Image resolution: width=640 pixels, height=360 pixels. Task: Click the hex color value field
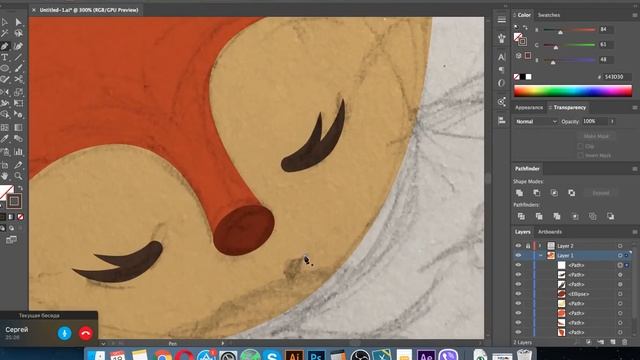click(x=617, y=77)
